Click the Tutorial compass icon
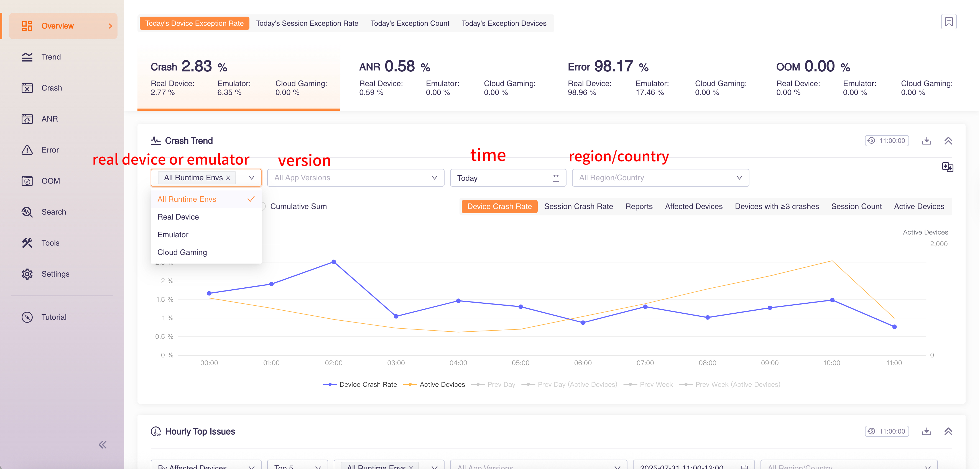The height and width of the screenshot is (469, 980). [27, 317]
